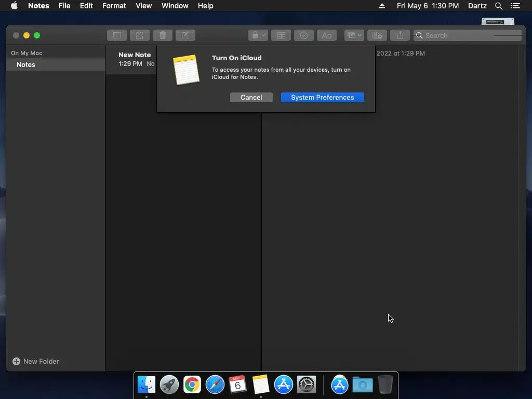The image size is (532, 399).
Task: Choose System Preferences in the dialog
Action: [322, 97]
